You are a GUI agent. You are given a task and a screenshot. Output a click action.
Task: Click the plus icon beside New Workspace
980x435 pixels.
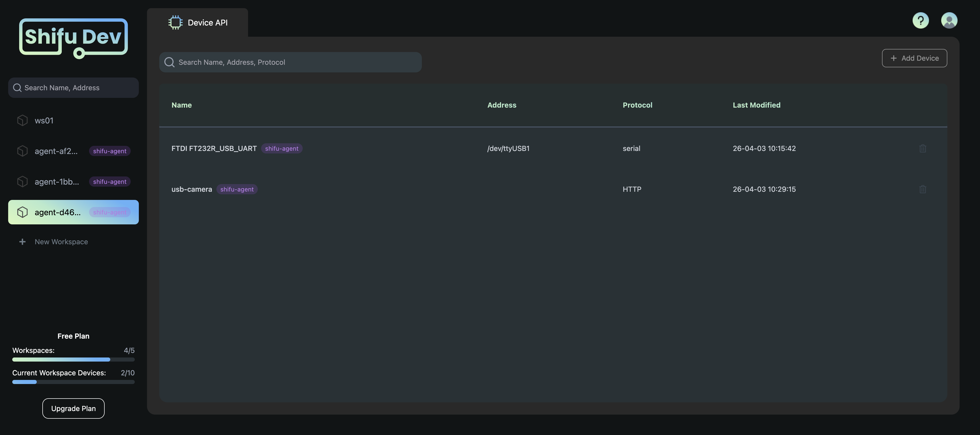click(22, 241)
